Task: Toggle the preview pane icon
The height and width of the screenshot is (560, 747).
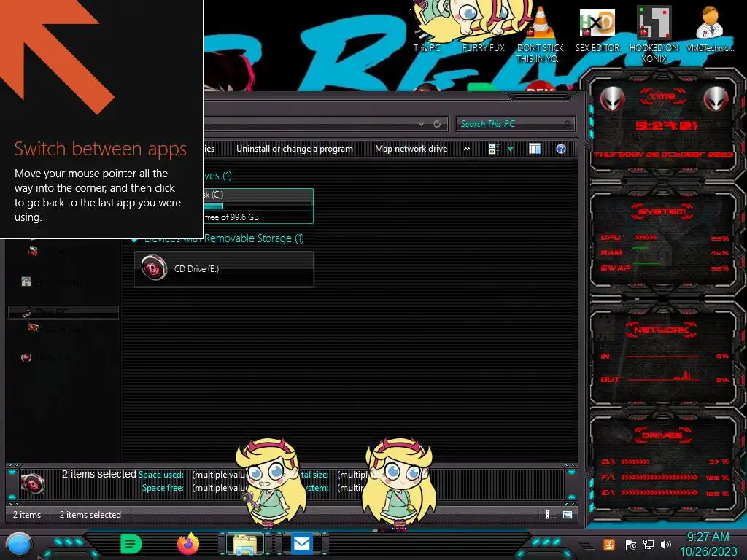Action: click(x=535, y=149)
